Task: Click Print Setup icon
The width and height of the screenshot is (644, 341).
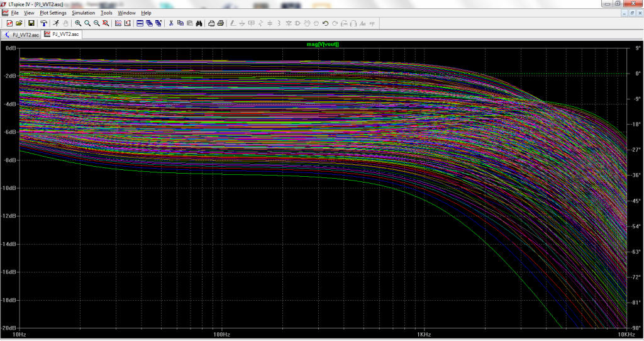Action: tap(211, 23)
